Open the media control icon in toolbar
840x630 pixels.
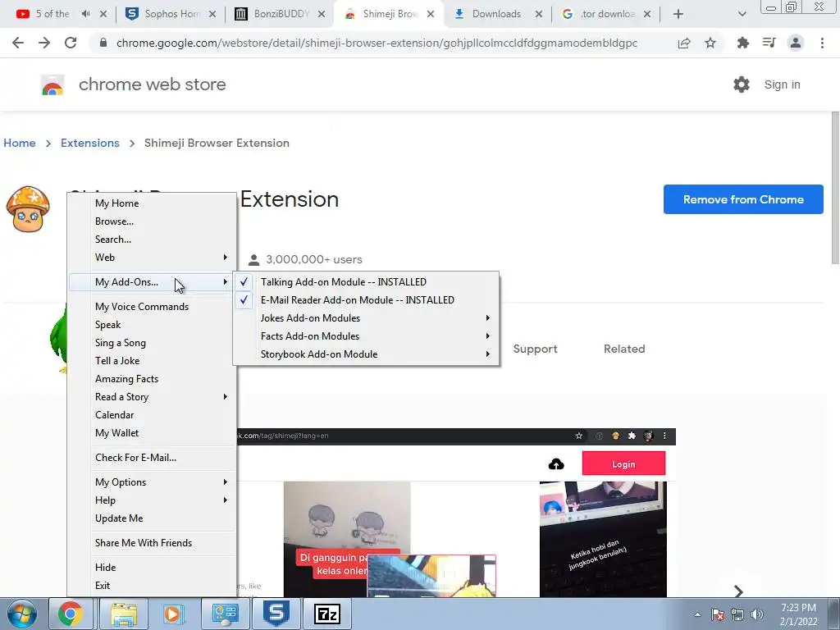[x=769, y=43]
